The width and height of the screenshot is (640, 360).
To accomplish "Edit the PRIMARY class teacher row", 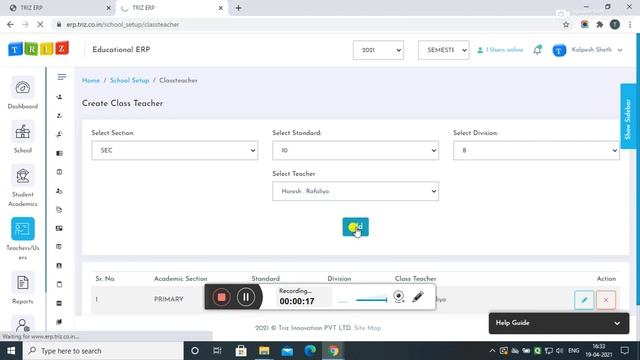I will 584,300.
